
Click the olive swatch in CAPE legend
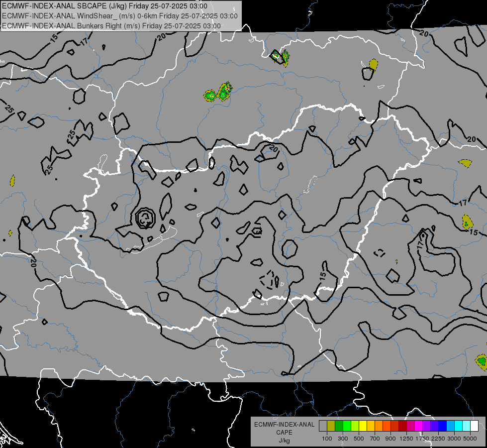331,426
